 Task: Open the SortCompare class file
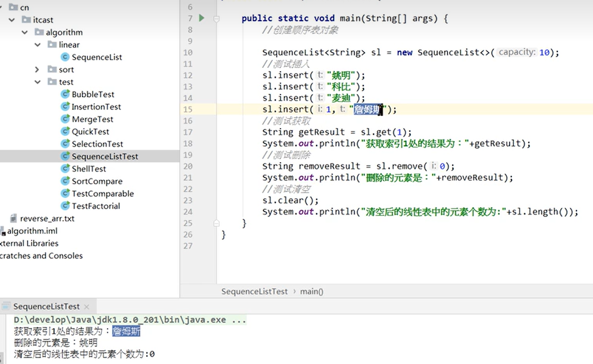tap(97, 181)
